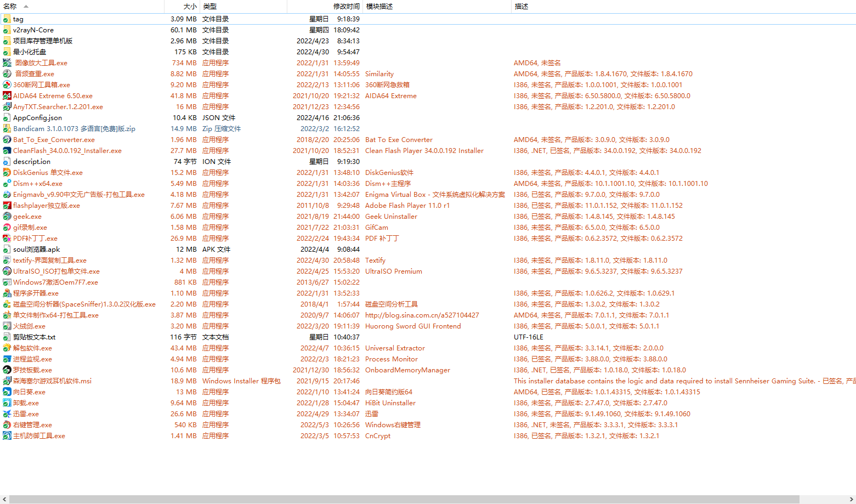Click the v2rayN-Core folder icon
Screen dimensions: 856x504
7,30
